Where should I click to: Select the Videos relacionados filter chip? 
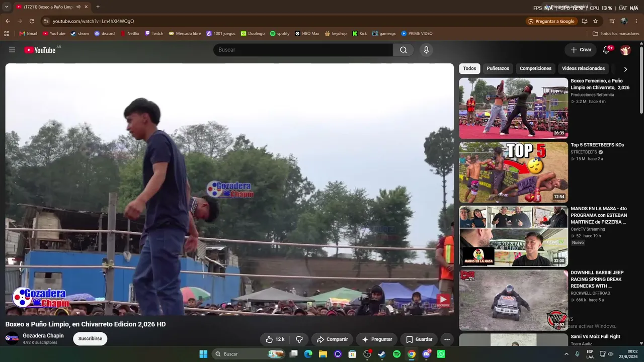tap(583, 68)
